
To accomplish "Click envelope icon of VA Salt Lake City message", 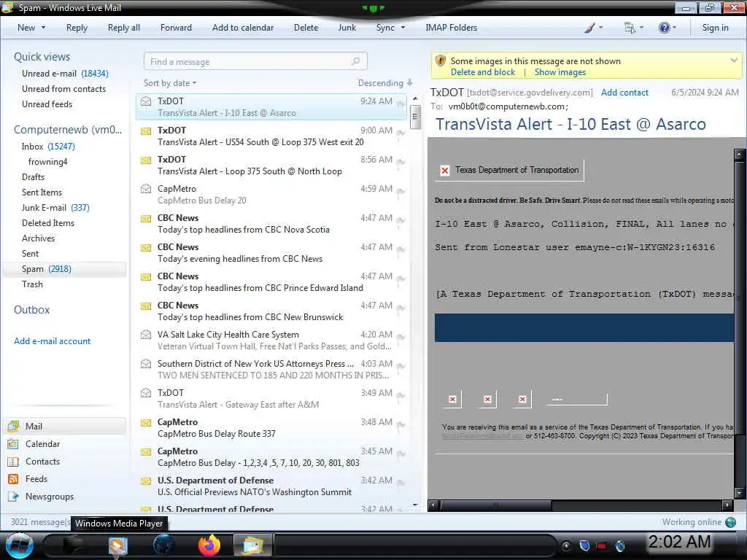I will pyautogui.click(x=146, y=335).
